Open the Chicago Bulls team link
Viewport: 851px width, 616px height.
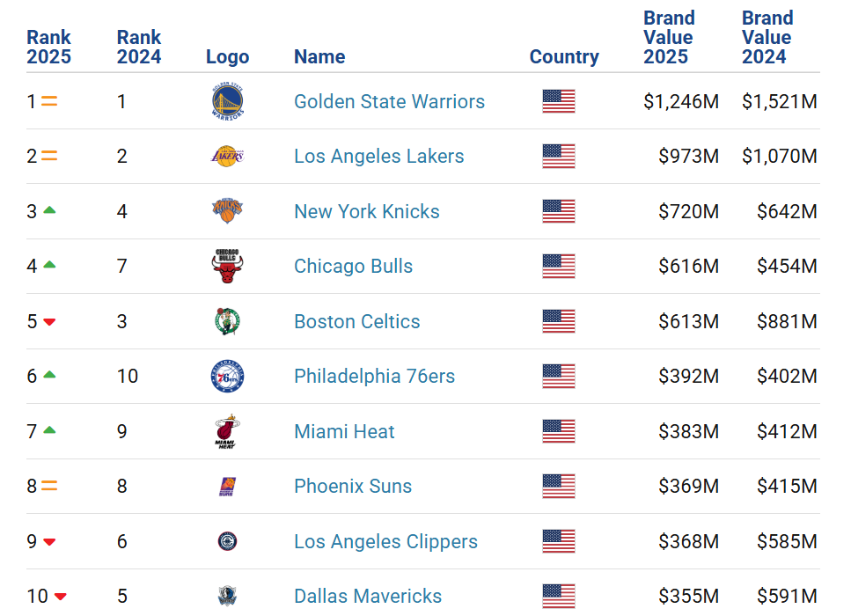point(353,267)
